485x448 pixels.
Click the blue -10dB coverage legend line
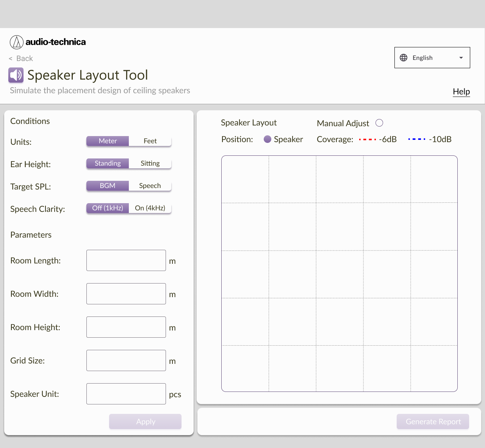[x=417, y=139]
